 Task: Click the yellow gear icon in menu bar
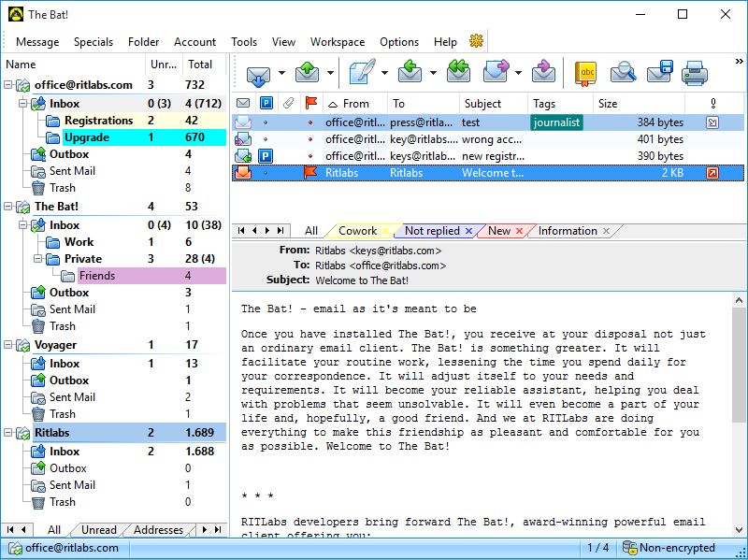click(x=476, y=41)
